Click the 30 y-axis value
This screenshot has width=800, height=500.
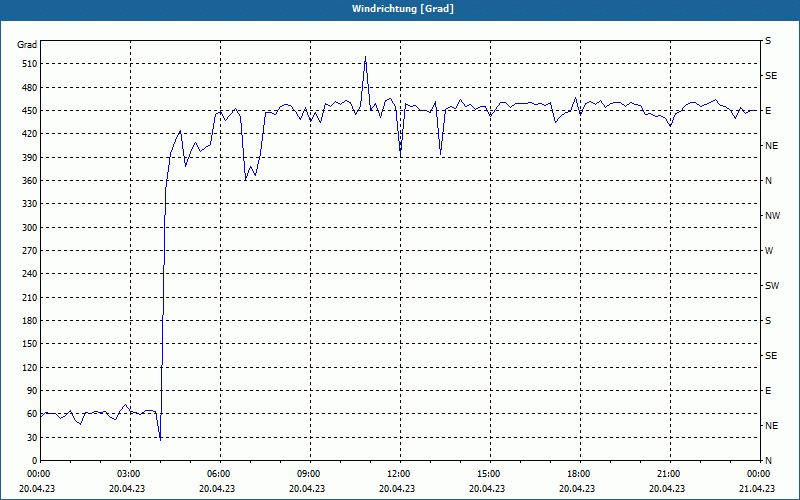pyautogui.click(x=32, y=437)
